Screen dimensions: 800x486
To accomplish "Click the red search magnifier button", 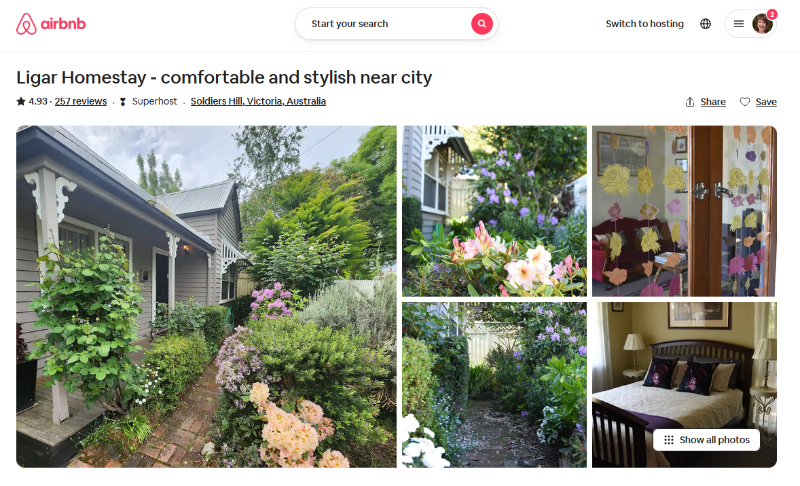I will click(x=482, y=23).
